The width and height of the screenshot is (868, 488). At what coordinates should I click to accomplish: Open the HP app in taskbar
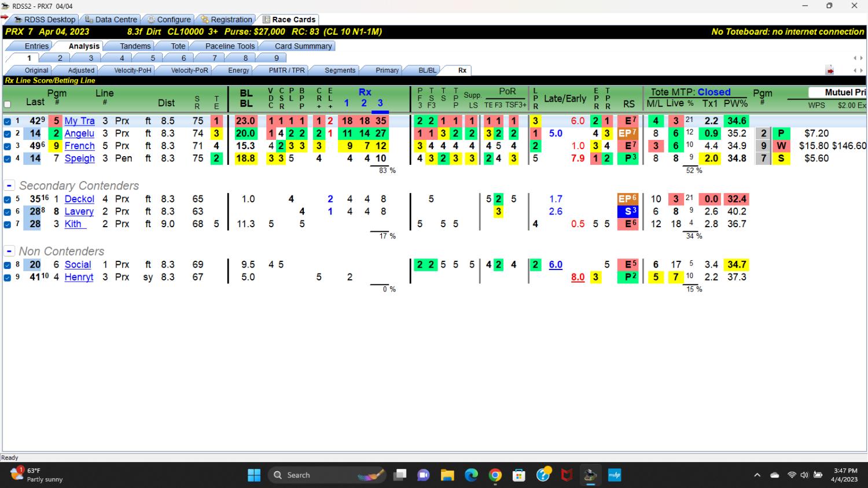click(615, 475)
